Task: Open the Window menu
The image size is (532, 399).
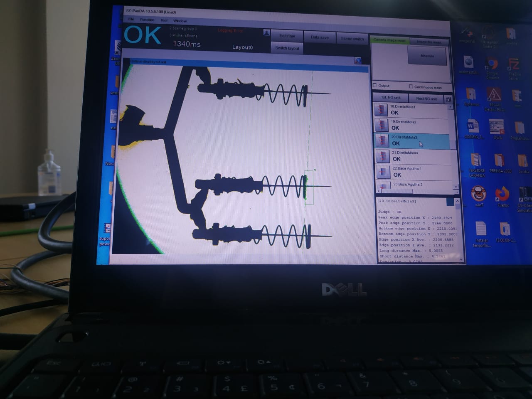Action: tap(180, 20)
